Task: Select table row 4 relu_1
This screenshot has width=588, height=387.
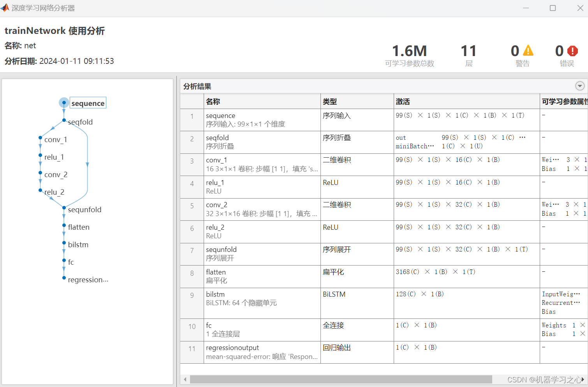Action: click(384, 187)
